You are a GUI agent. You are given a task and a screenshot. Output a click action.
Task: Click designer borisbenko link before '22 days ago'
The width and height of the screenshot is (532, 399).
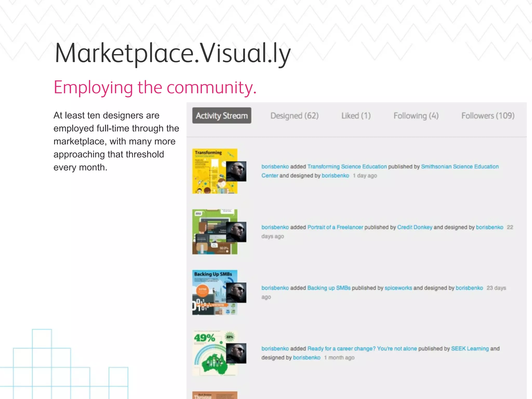(x=489, y=227)
